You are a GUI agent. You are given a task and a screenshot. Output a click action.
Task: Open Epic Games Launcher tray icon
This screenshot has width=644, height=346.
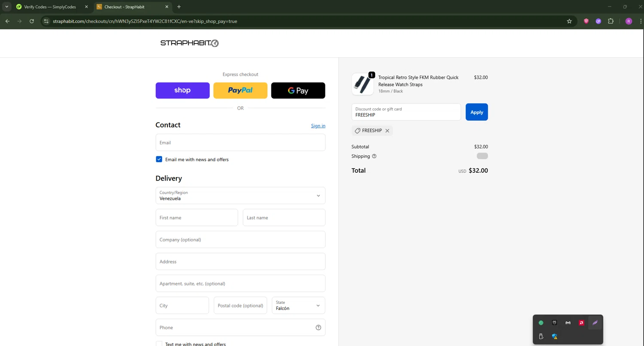(554, 323)
